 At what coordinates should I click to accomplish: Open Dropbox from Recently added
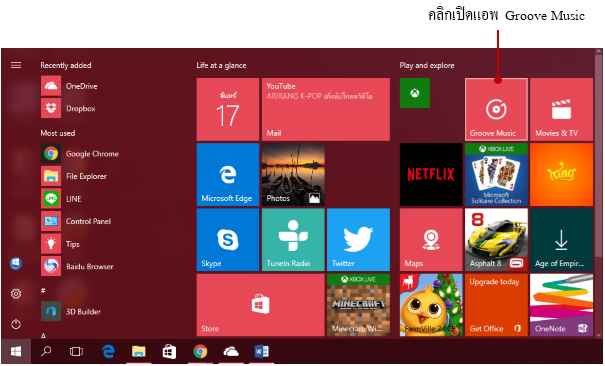(69, 108)
